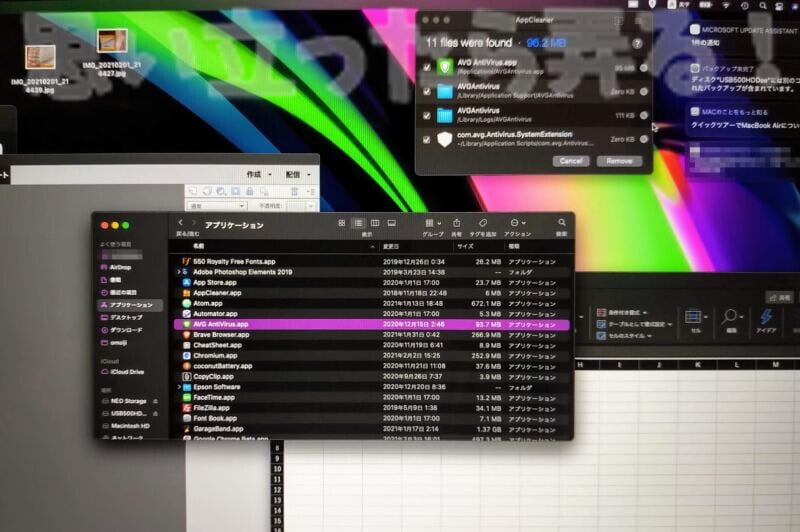Reveal AVG AntiVirus.app in AppCleaner list

643,67
